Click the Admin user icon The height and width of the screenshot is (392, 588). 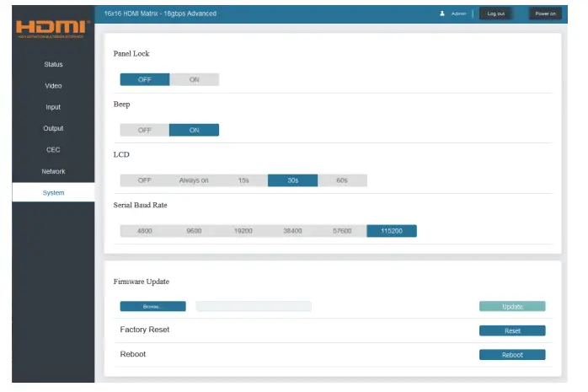pos(442,13)
